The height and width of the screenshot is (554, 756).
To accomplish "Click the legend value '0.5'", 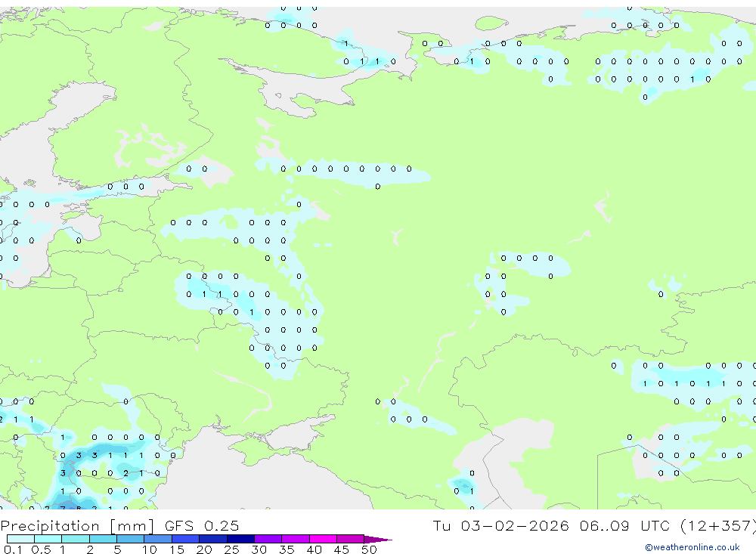I will coord(41,549).
